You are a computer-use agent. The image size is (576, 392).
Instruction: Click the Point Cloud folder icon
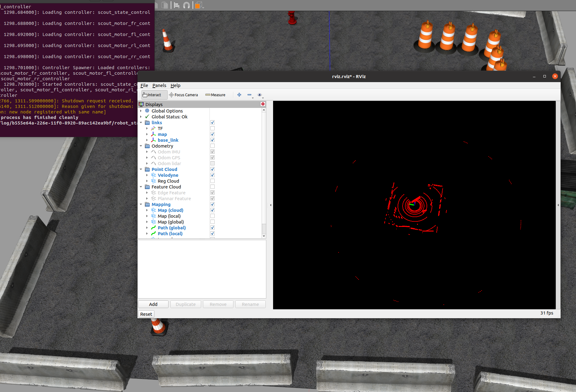[147, 169]
